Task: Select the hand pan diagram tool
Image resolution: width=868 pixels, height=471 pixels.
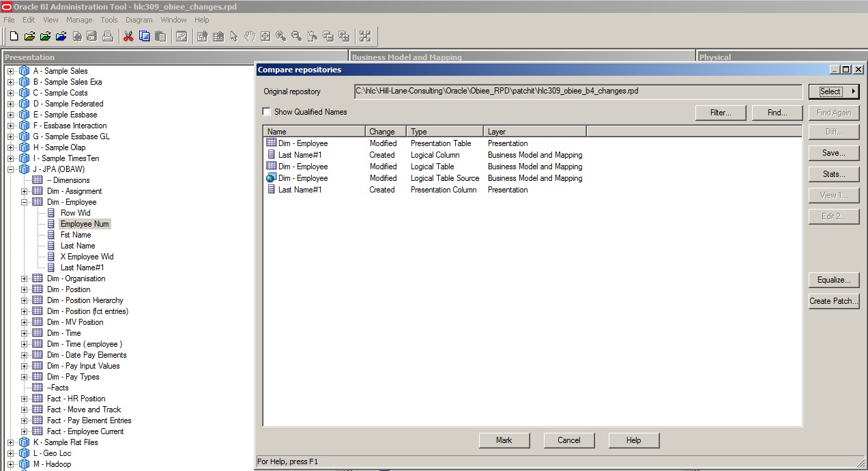Action: pos(249,36)
